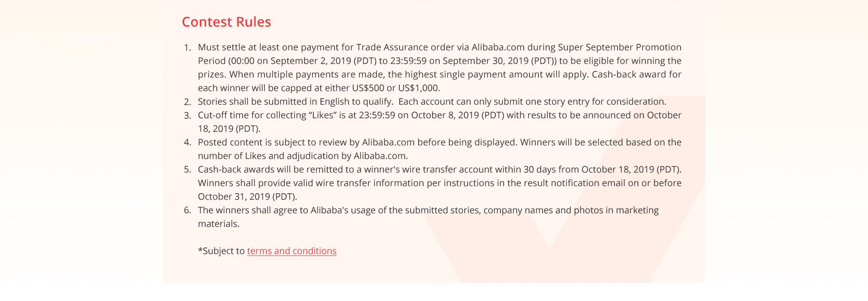Click the list number 5 marker
Viewport: 868px width, 301px height.
pos(188,170)
